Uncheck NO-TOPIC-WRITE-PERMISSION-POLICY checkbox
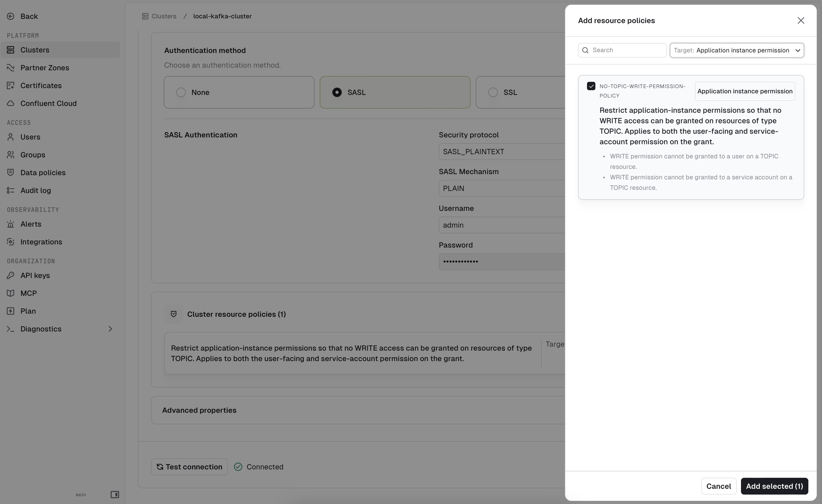 click(591, 86)
